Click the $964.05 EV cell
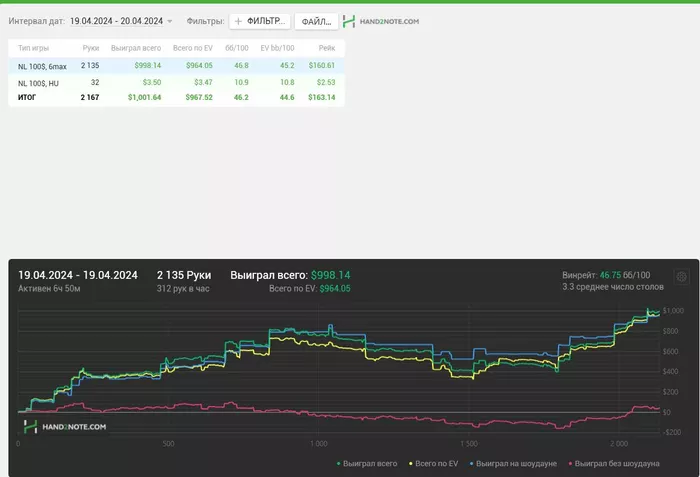This screenshot has height=477, width=700. 199,66
